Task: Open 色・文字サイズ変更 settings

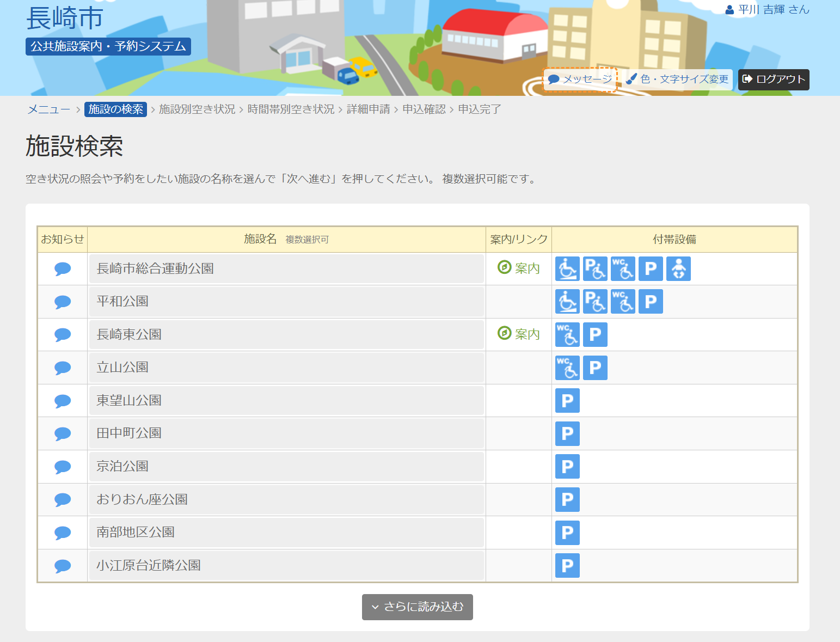Action: tap(677, 80)
